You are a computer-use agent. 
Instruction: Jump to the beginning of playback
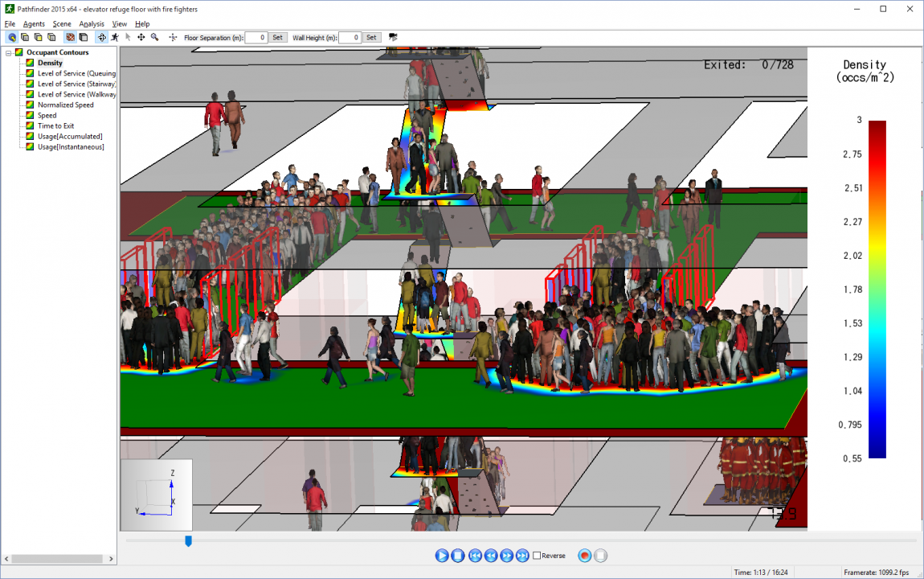[x=475, y=556]
